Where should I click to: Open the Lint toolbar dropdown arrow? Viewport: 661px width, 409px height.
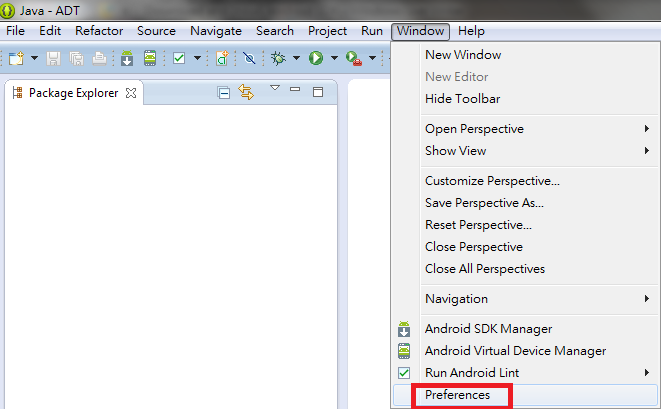tap(197, 58)
